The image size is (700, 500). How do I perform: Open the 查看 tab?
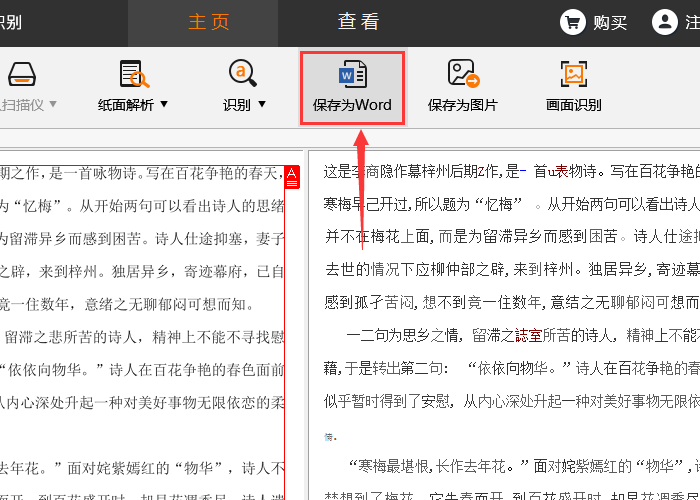(x=358, y=22)
